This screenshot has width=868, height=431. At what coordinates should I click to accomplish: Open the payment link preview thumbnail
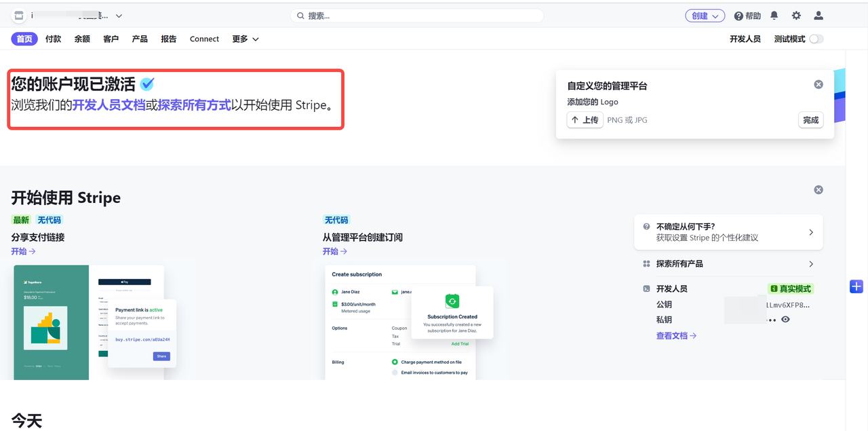click(95, 322)
